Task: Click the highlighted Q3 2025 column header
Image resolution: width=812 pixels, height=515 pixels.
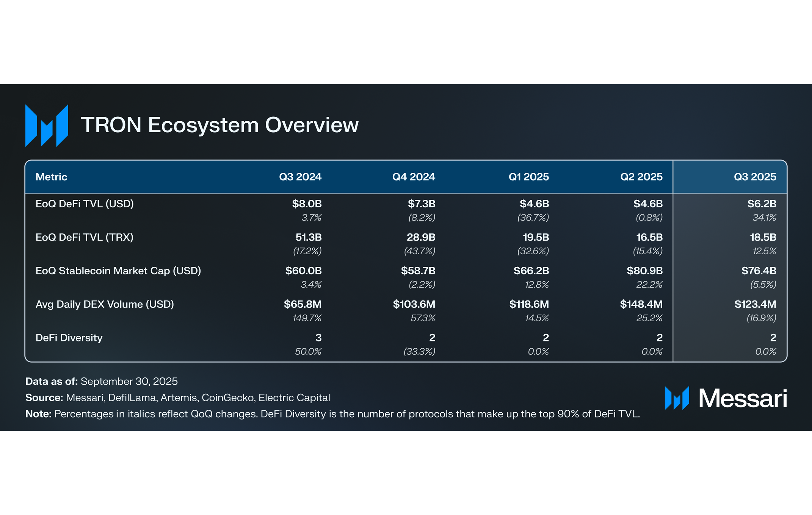Action: pos(755,177)
